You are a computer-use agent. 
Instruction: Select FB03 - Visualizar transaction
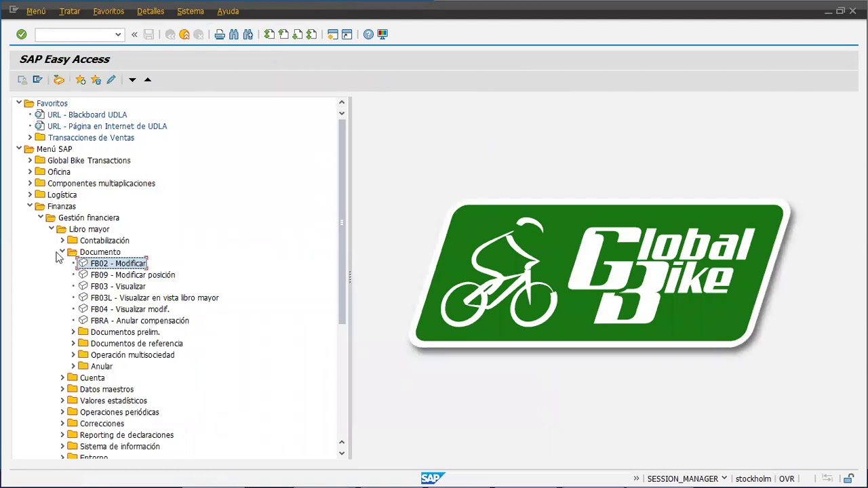(118, 287)
